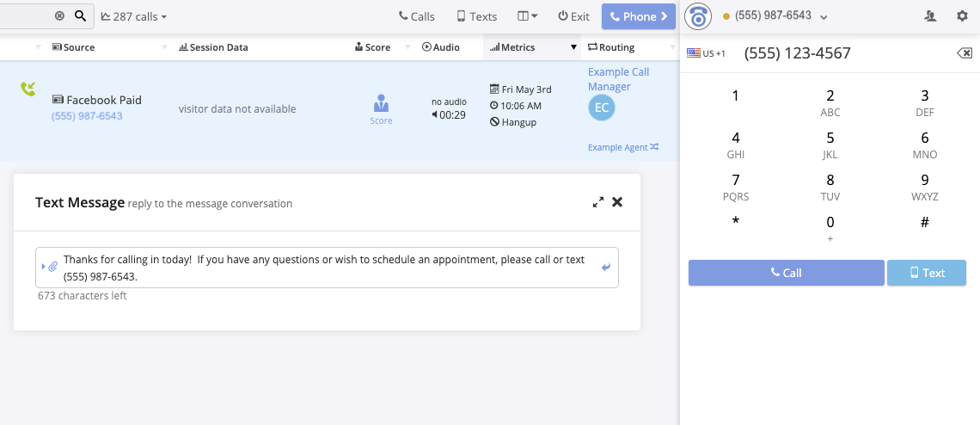Viewport: 980px width, 425px height.
Task: Click inside the text message input field
Action: tap(327, 268)
